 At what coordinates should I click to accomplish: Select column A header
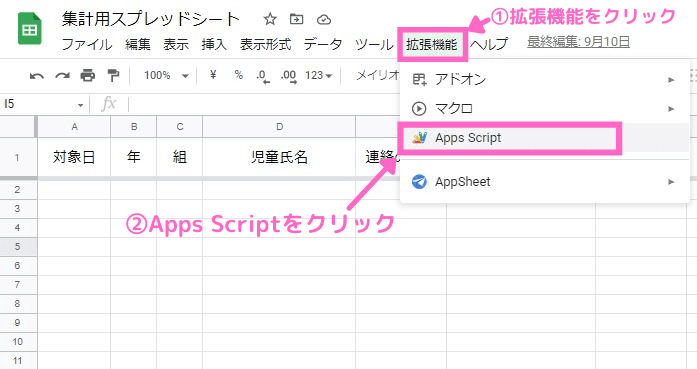click(74, 127)
